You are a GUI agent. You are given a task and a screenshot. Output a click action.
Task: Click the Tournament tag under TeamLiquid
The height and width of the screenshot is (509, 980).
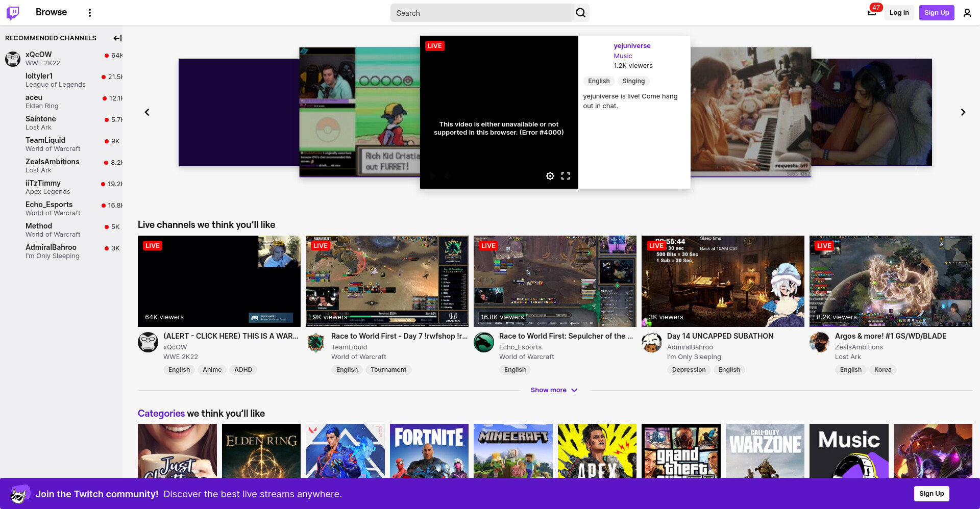(388, 370)
